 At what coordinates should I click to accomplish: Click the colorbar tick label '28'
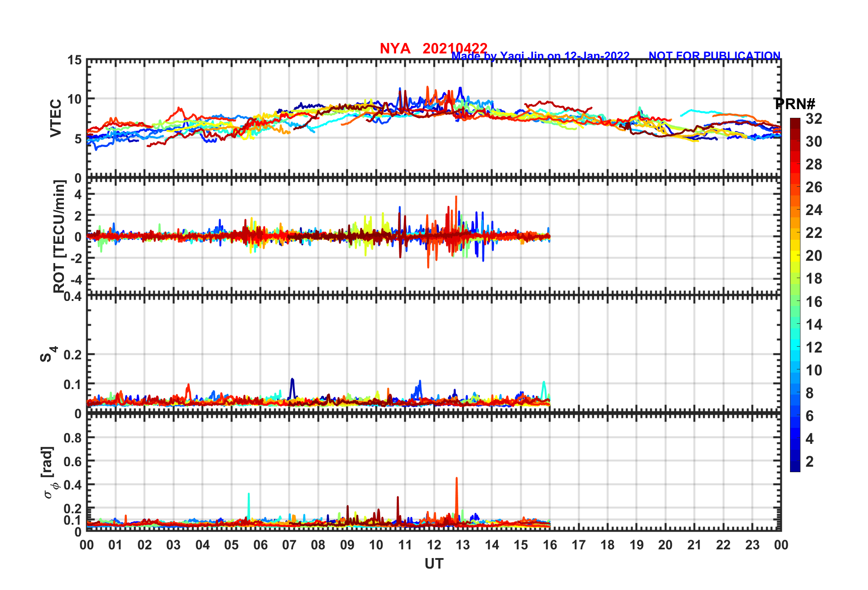point(814,164)
